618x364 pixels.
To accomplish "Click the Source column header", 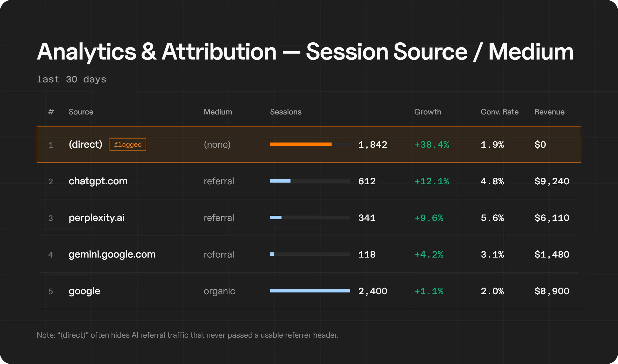I will [81, 112].
